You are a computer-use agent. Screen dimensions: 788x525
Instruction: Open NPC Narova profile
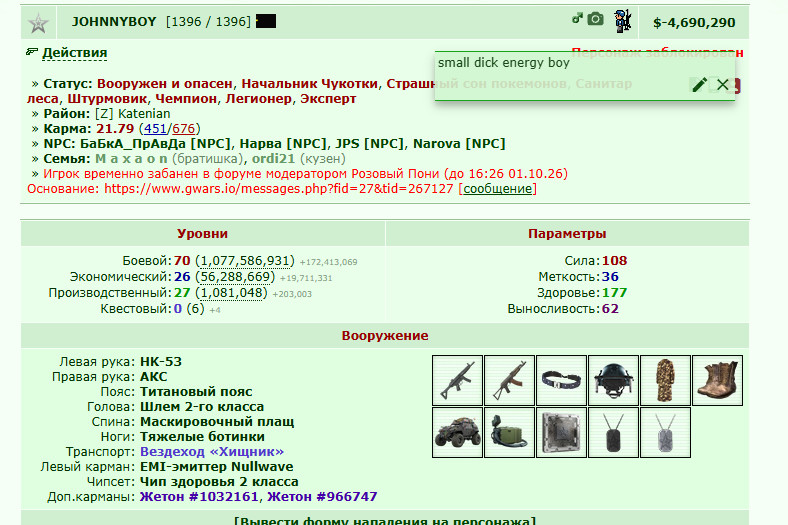[459, 144]
